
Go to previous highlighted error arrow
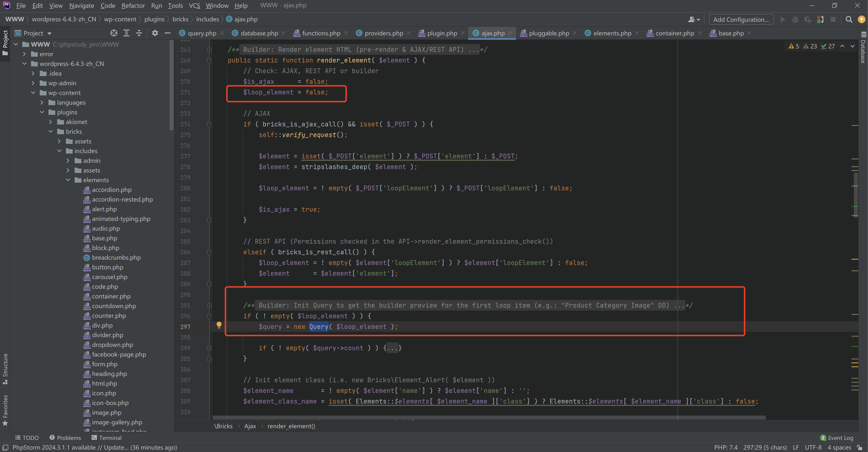pos(842,46)
